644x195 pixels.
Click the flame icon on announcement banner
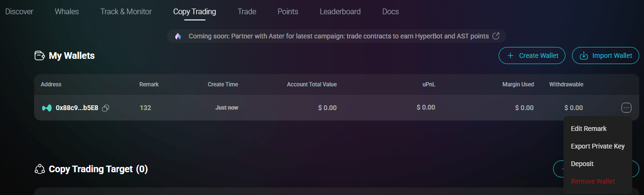178,36
